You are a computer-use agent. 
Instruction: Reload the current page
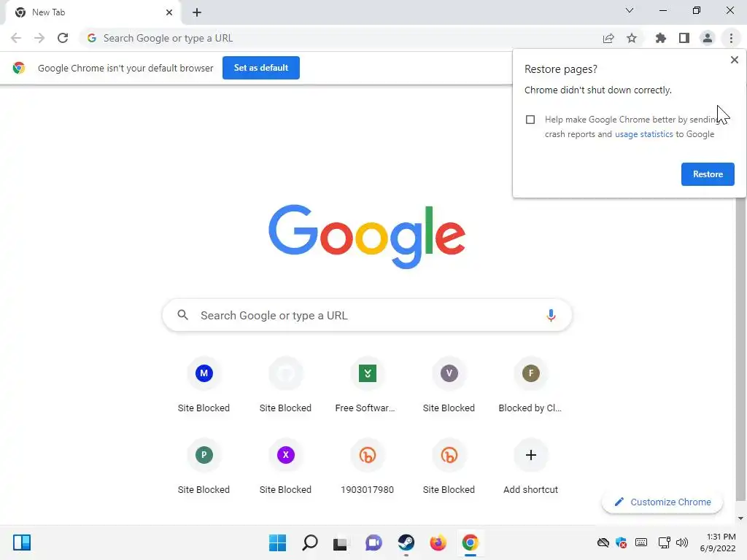pos(63,38)
